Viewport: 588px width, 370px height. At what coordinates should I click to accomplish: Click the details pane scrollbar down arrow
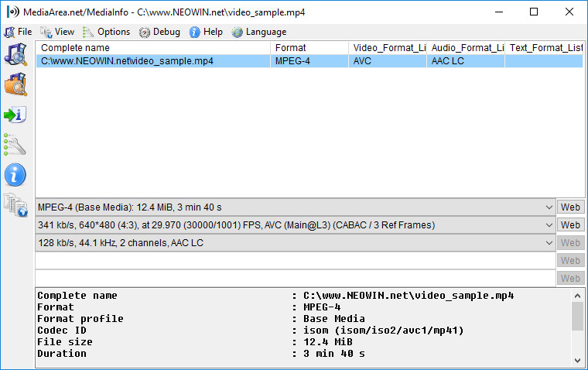[x=577, y=361]
